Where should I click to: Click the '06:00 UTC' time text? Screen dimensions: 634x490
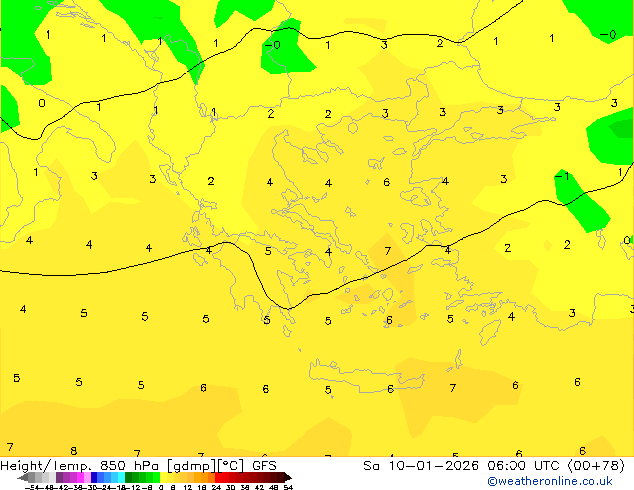[x=525, y=466]
